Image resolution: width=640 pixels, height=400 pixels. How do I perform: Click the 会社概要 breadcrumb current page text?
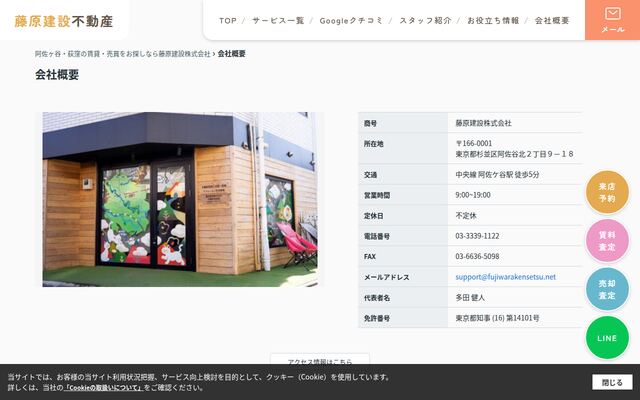click(231, 53)
